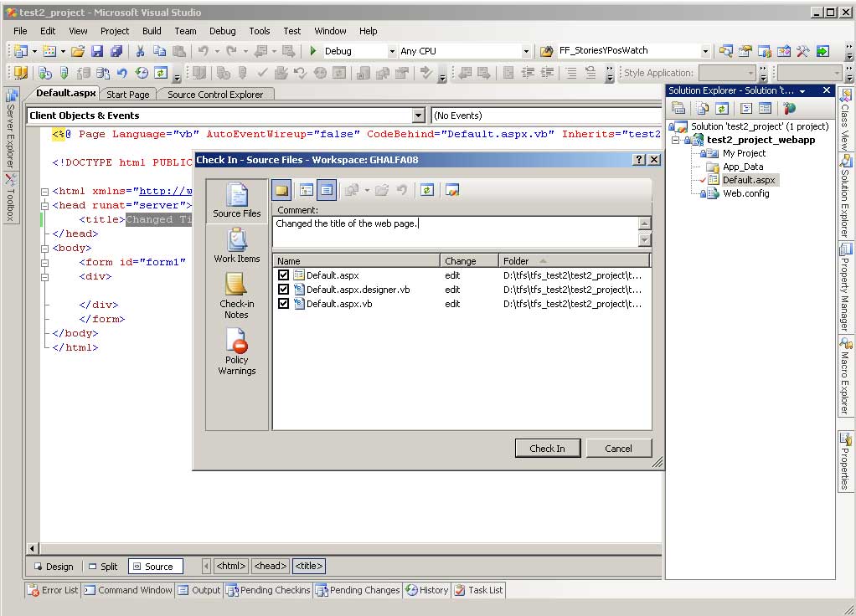Open the Build menu
Image resolution: width=856 pixels, height=616 pixels.
(x=152, y=31)
